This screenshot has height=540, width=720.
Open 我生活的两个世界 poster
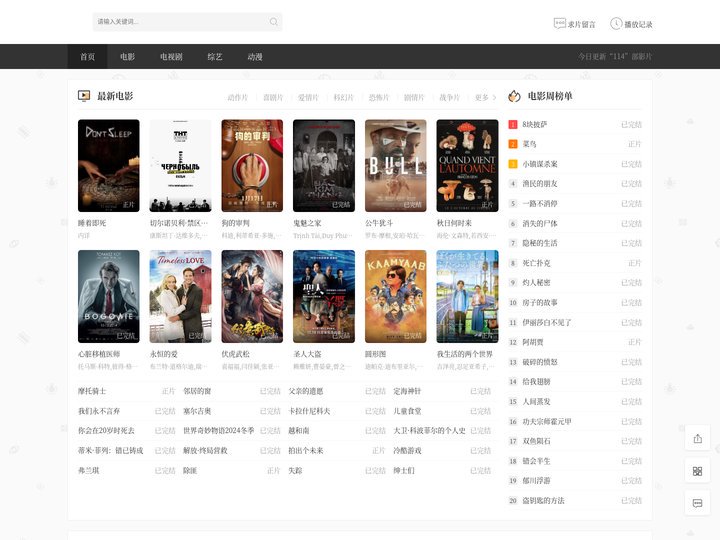point(467,297)
